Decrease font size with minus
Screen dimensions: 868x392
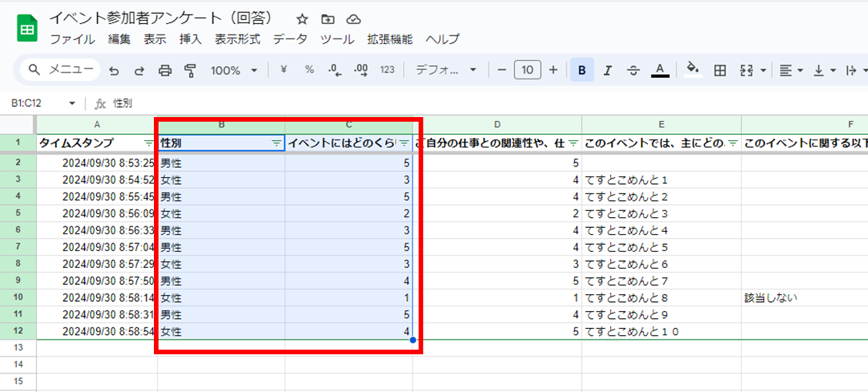[502, 70]
